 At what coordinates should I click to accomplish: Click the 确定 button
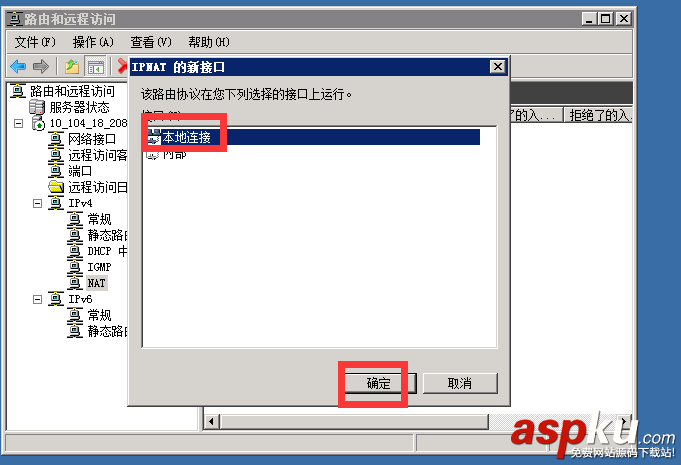point(379,383)
